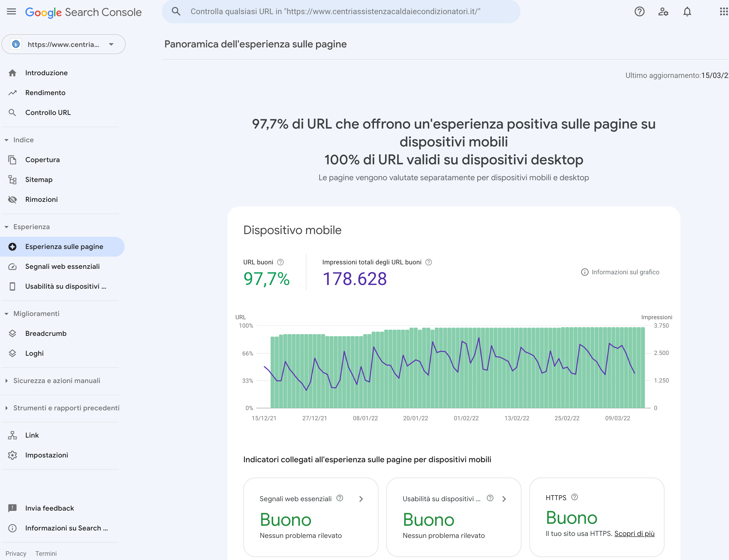Open the Loghi report
This screenshot has width=729, height=560.
[35, 353]
